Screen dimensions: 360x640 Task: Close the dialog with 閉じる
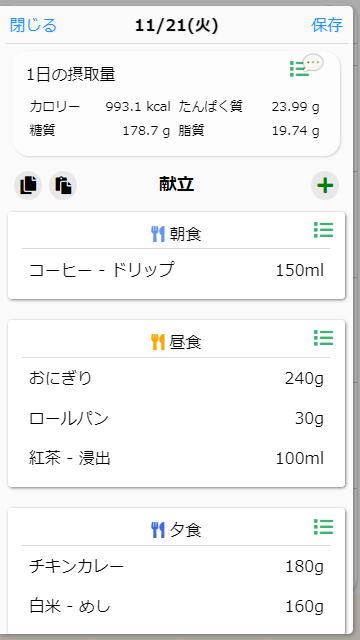tap(33, 25)
